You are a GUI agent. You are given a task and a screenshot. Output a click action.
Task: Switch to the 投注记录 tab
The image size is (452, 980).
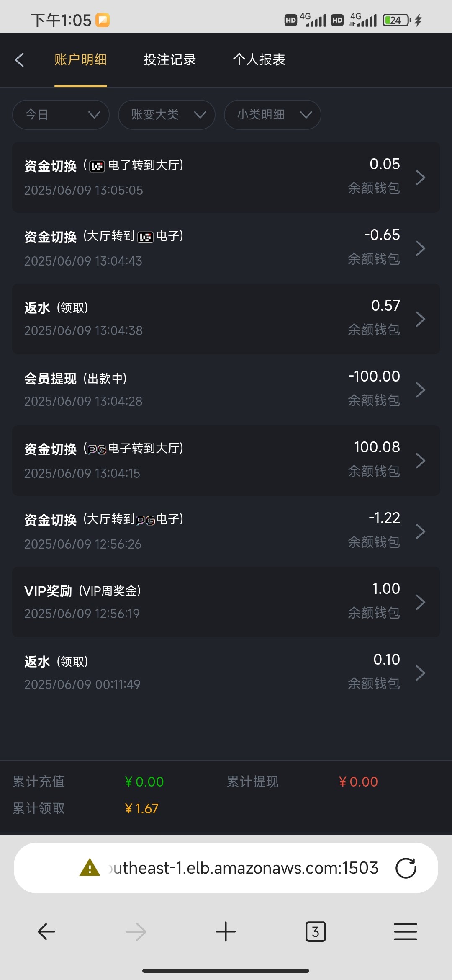[x=170, y=60]
